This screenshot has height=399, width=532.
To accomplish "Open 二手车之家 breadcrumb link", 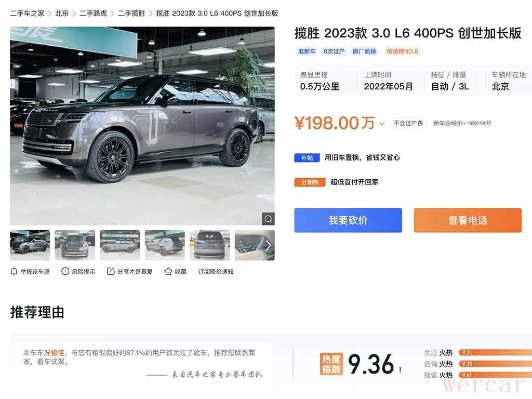I will click(27, 13).
